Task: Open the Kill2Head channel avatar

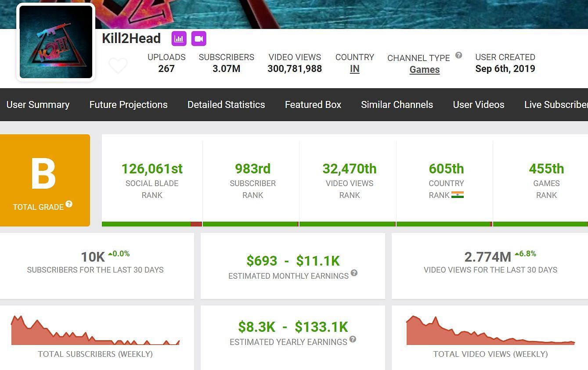Action: pos(56,42)
